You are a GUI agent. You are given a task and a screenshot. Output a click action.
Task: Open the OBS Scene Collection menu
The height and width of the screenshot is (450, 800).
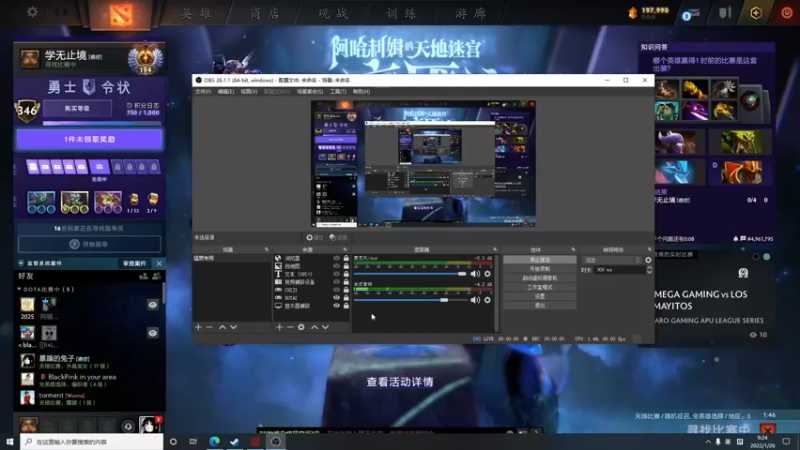click(x=310, y=92)
